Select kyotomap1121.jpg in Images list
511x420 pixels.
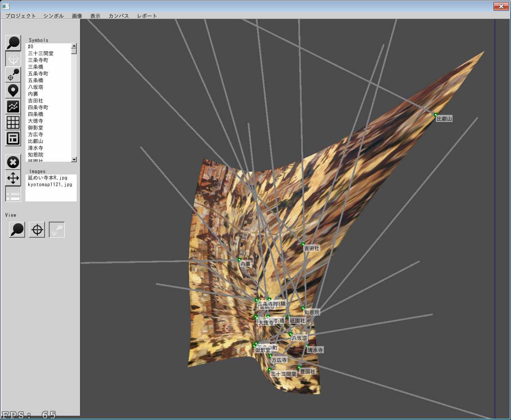click(51, 185)
